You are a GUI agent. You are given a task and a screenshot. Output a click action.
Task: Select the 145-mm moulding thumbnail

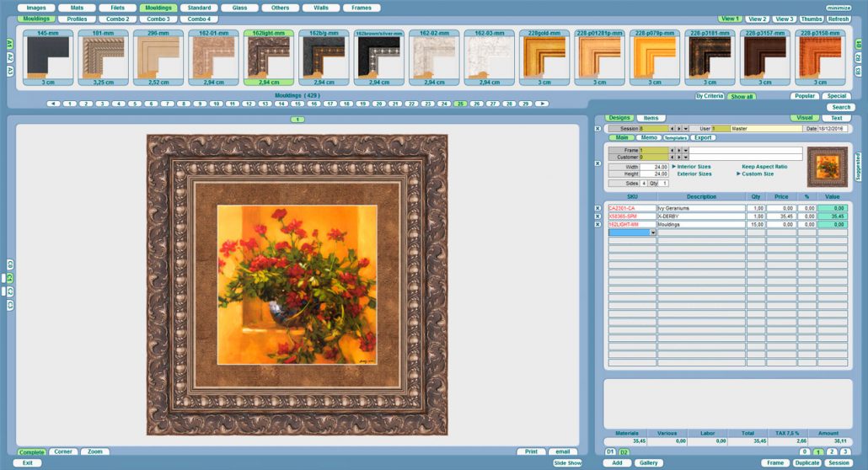tap(48, 57)
